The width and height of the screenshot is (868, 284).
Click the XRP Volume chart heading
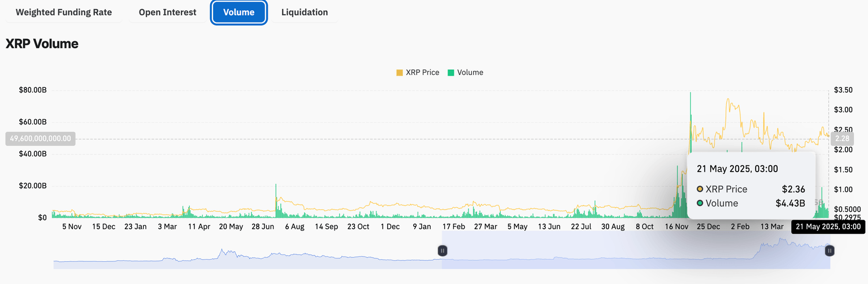(42, 44)
